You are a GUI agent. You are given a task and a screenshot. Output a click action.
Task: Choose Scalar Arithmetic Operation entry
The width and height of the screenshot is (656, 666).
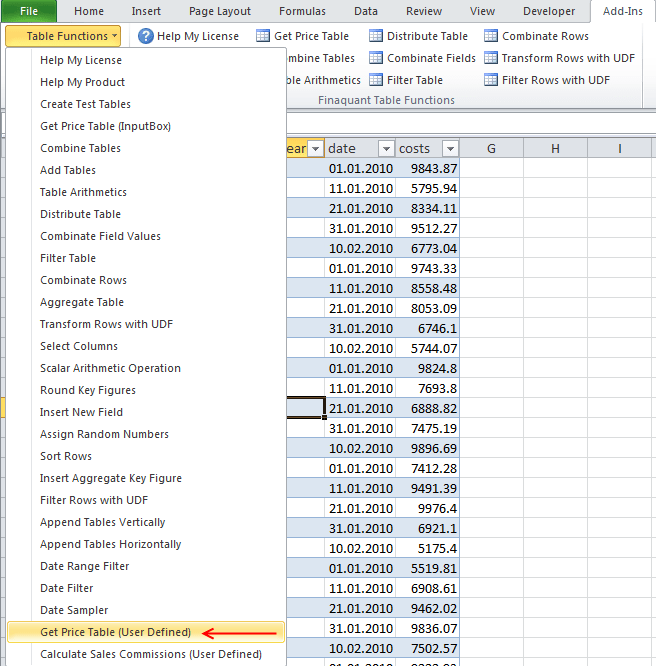click(146, 368)
